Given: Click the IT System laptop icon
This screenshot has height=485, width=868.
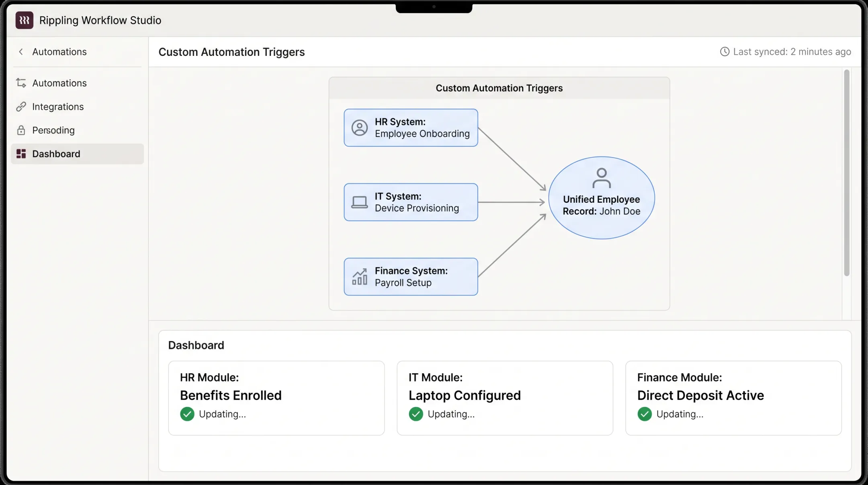Looking at the screenshot, I should pyautogui.click(x=359, y=202).
